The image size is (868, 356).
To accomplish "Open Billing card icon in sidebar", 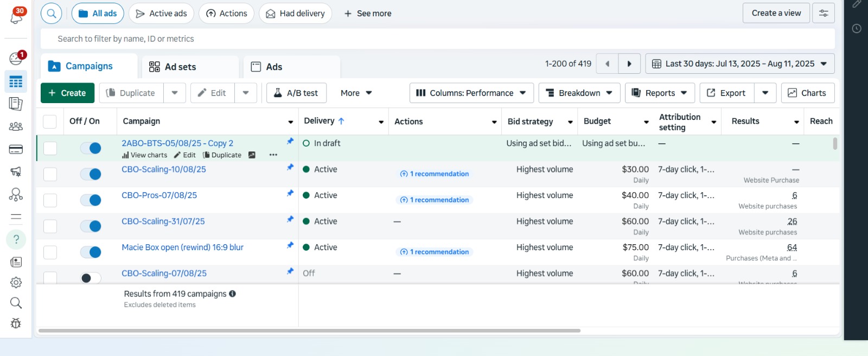I will (x=16, y=149).
